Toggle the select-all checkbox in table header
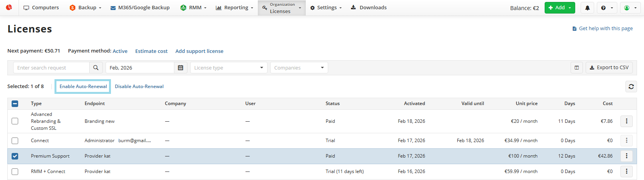Image resolution: width=644 pixels, height=180 pixels. coord(15,104)
